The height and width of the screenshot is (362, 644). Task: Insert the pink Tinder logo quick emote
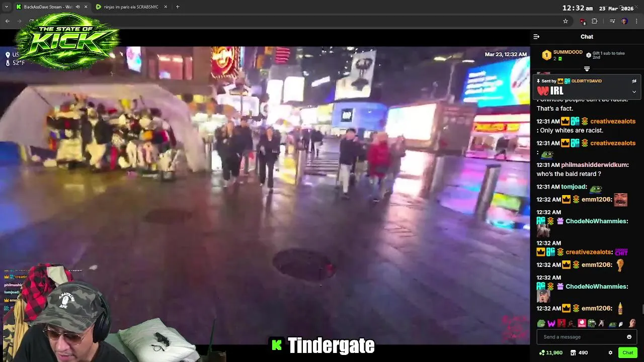[x=582, y=324]
